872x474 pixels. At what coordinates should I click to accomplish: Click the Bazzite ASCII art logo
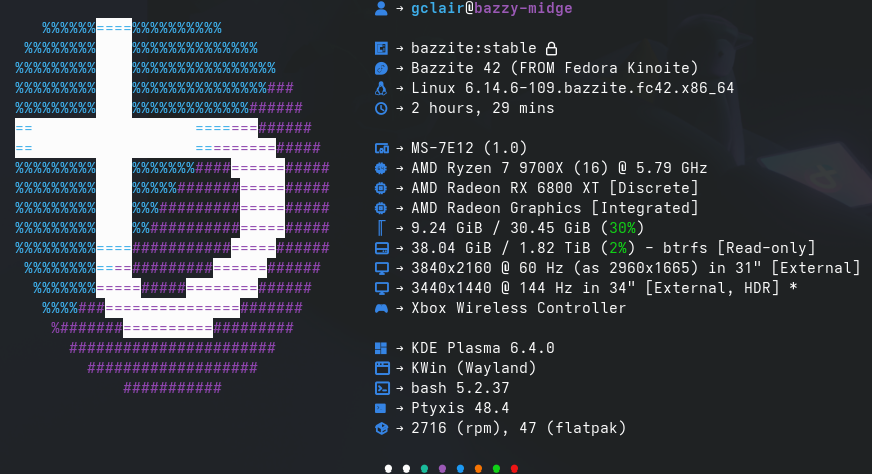point(172,208)
